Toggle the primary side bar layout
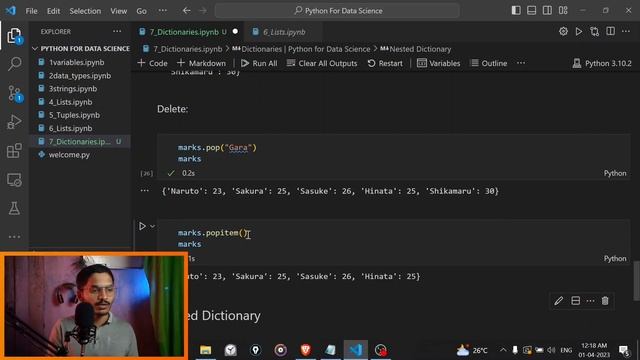The image size is (640, 360). click(516, 11)
